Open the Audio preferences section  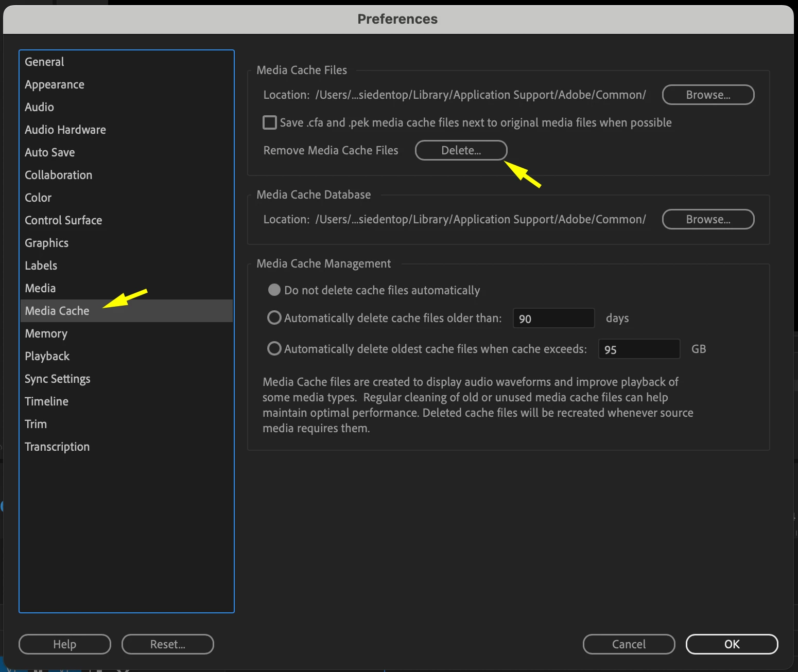pyautogui.click(x=126, y=107)
